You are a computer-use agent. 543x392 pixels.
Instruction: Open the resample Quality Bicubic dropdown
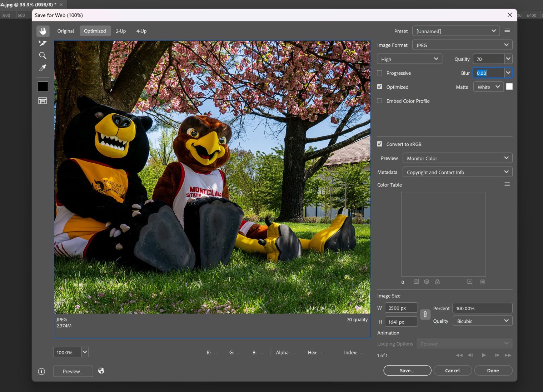pyautogui.click(x=482, y=321)
